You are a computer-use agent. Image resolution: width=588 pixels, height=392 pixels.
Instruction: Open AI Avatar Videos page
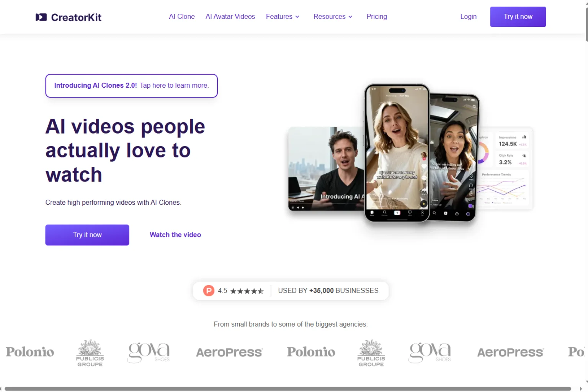(230, 16)
